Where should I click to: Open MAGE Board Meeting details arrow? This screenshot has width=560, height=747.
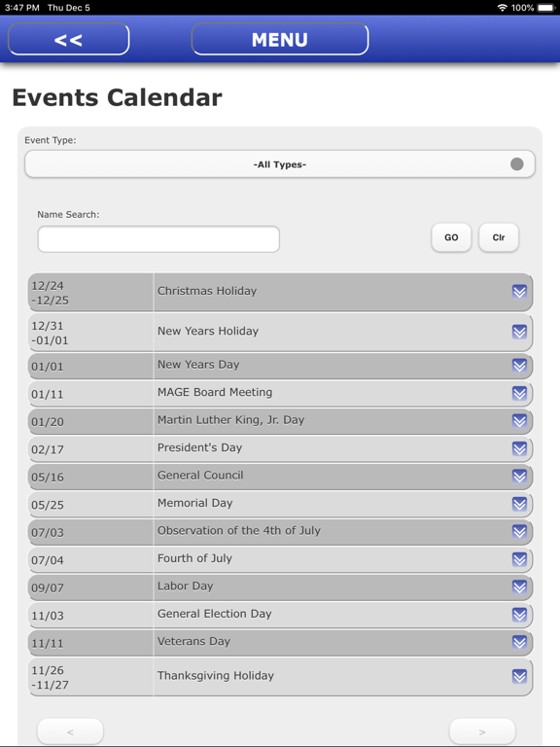519,393
